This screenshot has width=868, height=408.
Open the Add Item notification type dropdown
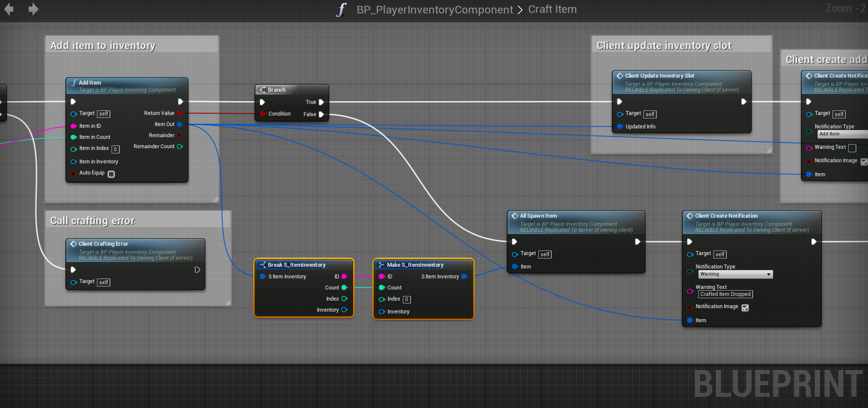click(x=842, y=134)
